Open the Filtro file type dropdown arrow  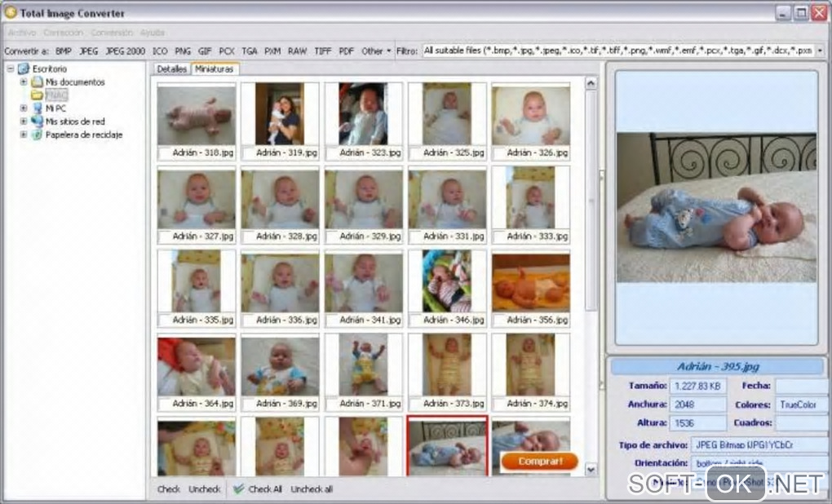tap(821, 51)
